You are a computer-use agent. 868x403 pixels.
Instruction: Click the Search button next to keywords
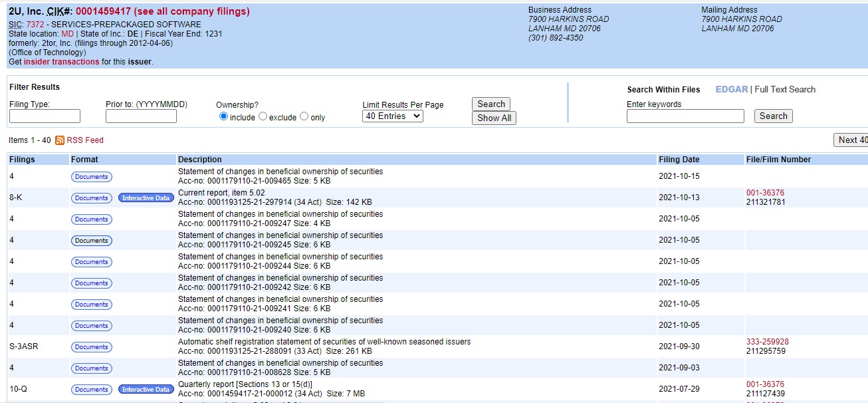click(x=774, y=116)
